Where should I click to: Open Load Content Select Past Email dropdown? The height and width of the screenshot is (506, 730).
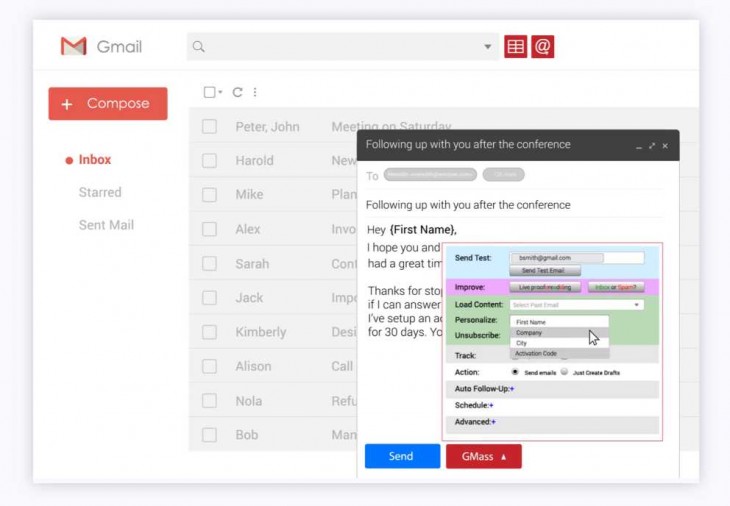click(x=576, y=304)
